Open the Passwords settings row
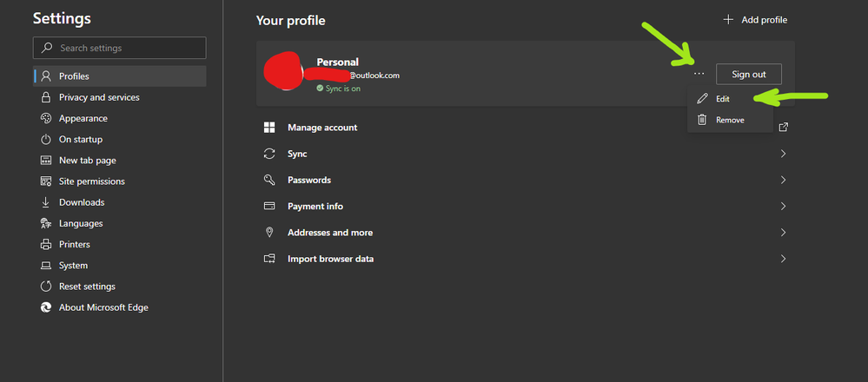The height and width of the screenshot is (382, 868). point(526,180)
